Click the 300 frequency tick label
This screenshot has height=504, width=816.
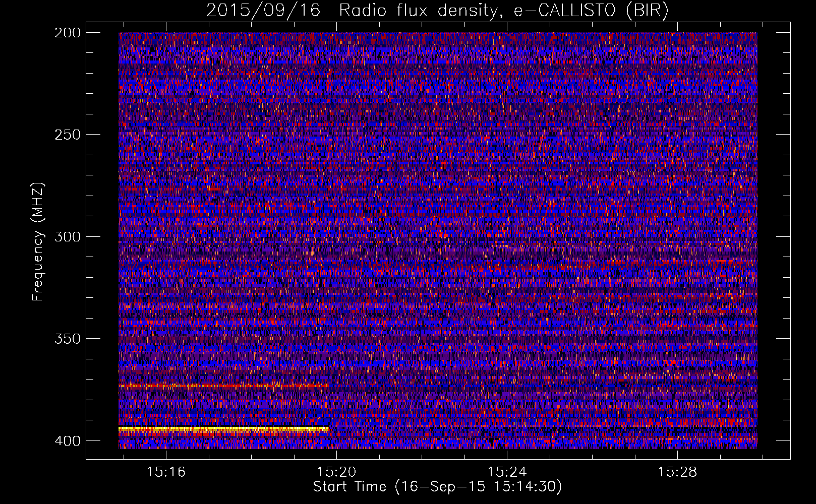(x=67, y=236)
